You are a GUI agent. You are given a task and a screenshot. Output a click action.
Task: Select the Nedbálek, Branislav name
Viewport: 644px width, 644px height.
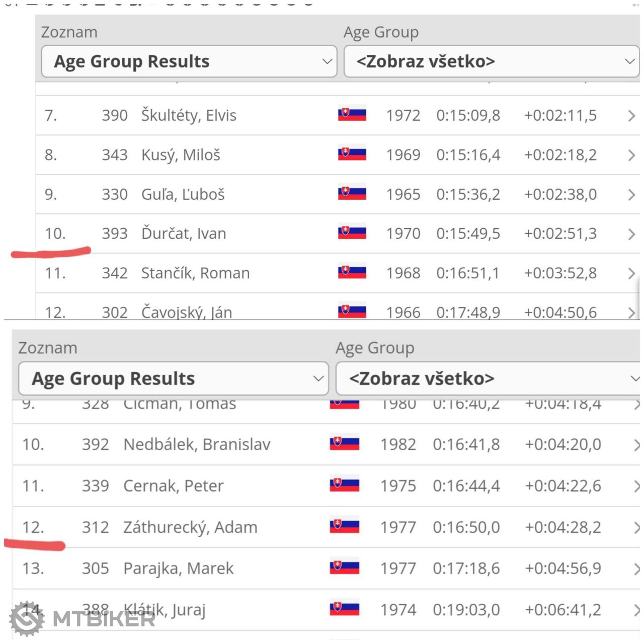tap(197, 444)
